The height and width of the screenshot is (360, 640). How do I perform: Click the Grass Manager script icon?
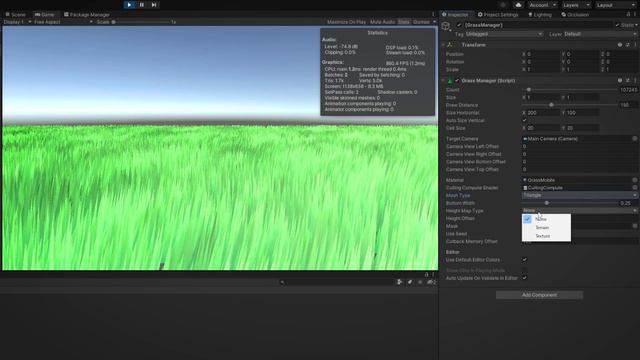tap(450, 81)
